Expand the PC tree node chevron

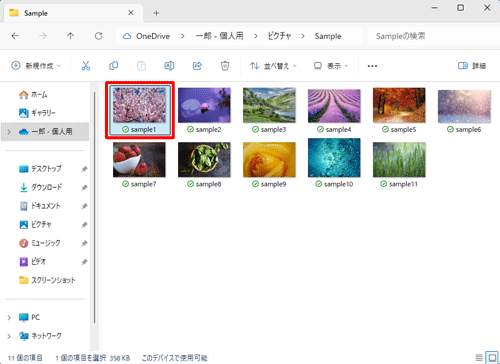[x=9, y=318]
